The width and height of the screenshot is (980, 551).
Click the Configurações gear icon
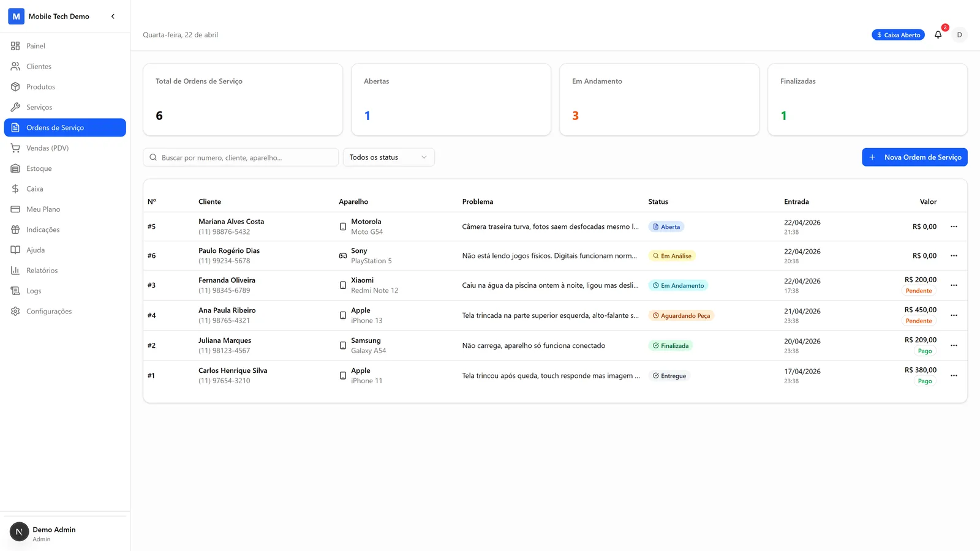[x=15, y=311]
